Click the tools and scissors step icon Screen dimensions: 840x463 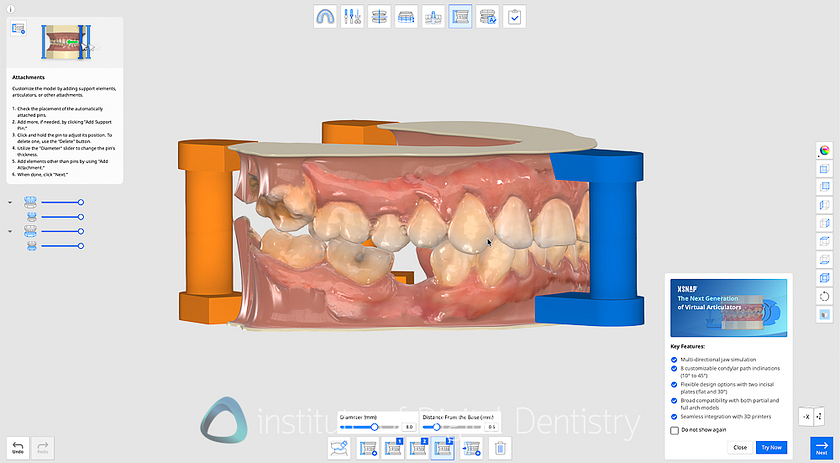pyautogui.click(x=352, y=16)
